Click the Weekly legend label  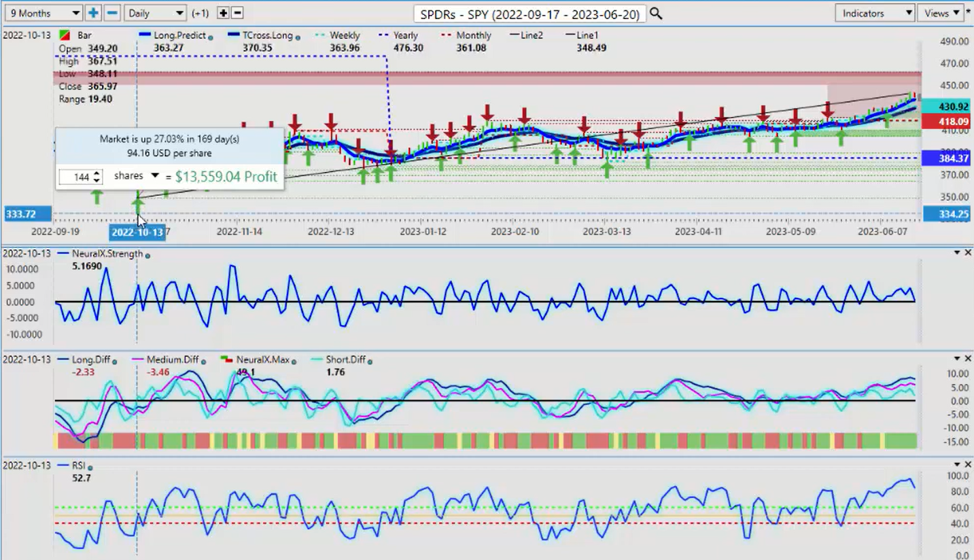[345, 35]
